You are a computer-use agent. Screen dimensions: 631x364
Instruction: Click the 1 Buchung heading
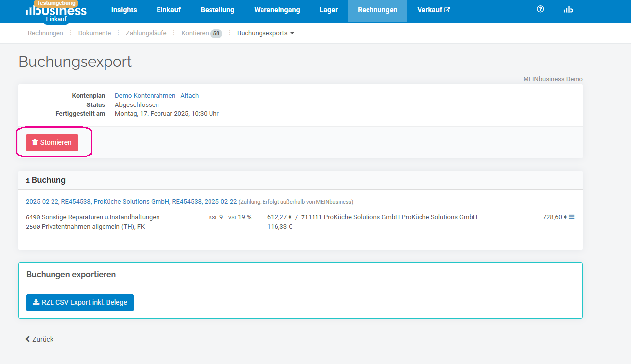click(x=46, y=180)
